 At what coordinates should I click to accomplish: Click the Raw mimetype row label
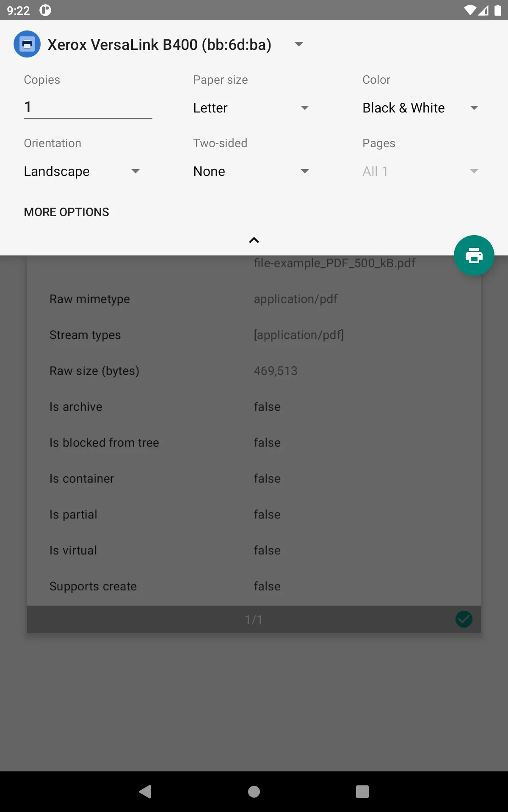coord(90,299)
